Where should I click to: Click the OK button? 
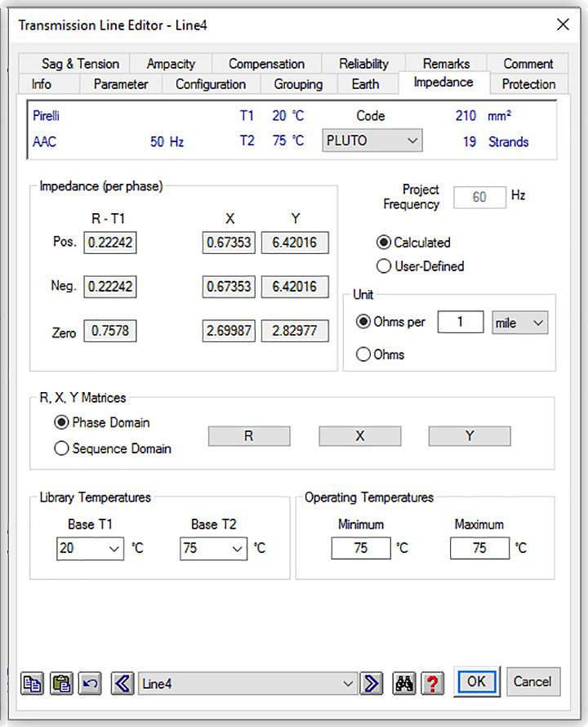(x=477, y=681)
